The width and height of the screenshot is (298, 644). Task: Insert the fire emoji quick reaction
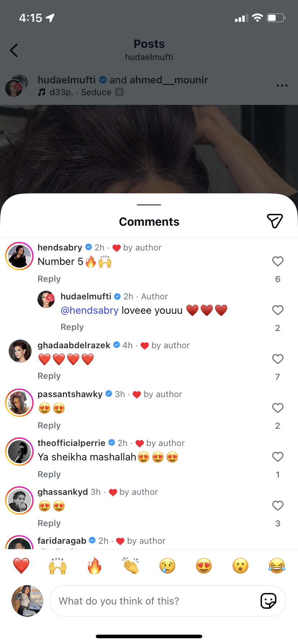[x=94, y=566]
